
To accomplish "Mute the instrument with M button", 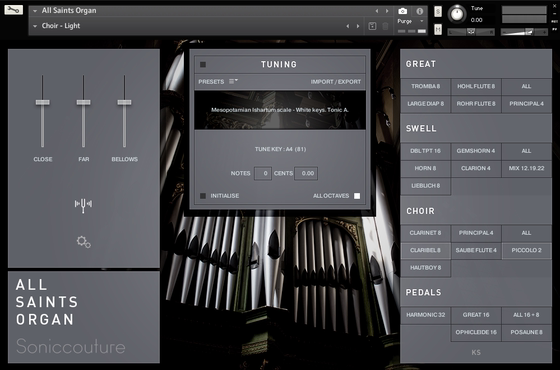I will click(438, 29).
